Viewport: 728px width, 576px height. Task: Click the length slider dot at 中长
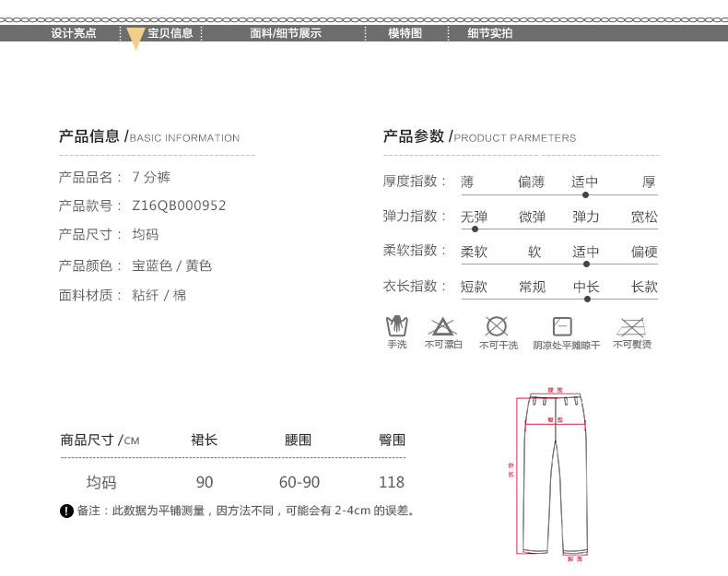pyautogui.click(x=587, y=299)
